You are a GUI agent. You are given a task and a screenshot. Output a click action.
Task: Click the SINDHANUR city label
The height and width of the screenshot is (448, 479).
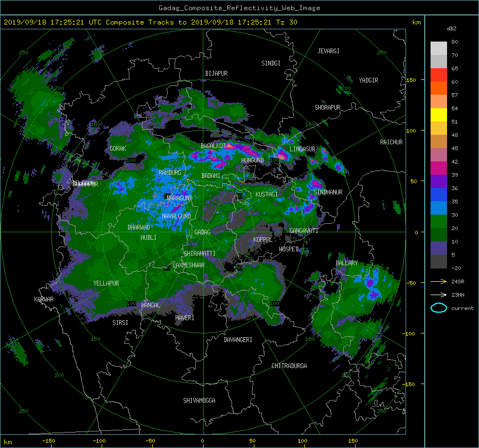point(328,192)
